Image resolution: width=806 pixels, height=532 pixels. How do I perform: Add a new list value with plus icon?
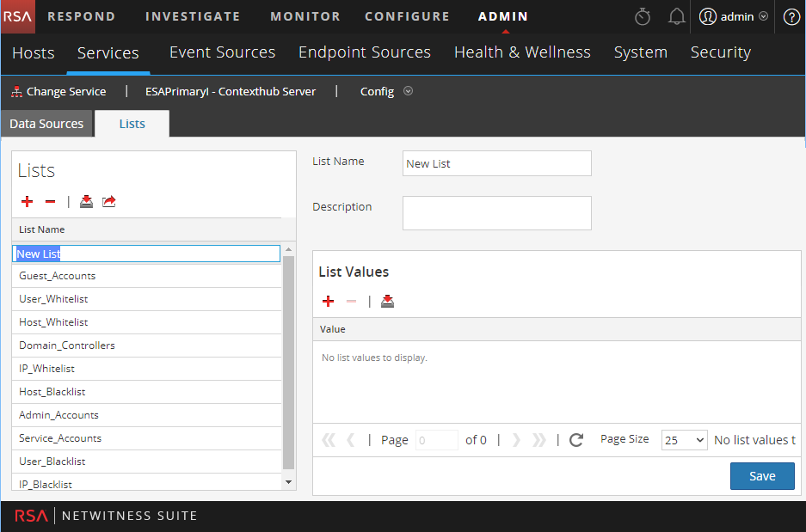coord(328,302)
